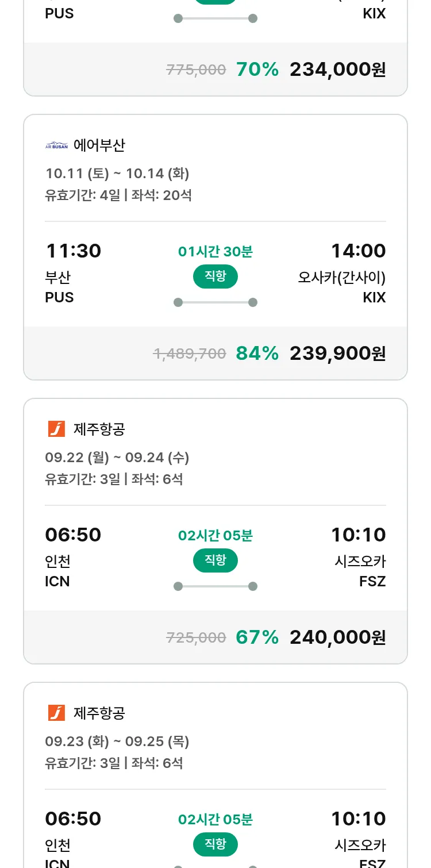Open the 에어부산 airline name link
This screenshot has width=431, height=868.
[99, 145]
